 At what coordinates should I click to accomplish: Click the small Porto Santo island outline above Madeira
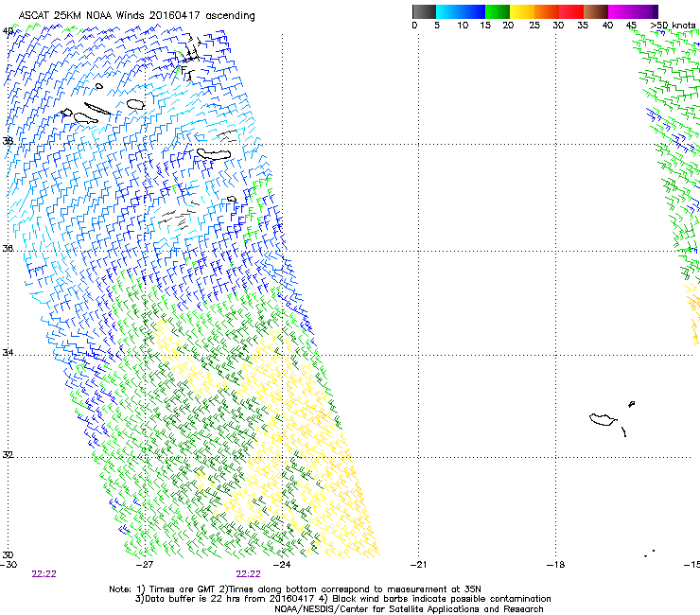[631, 404]
